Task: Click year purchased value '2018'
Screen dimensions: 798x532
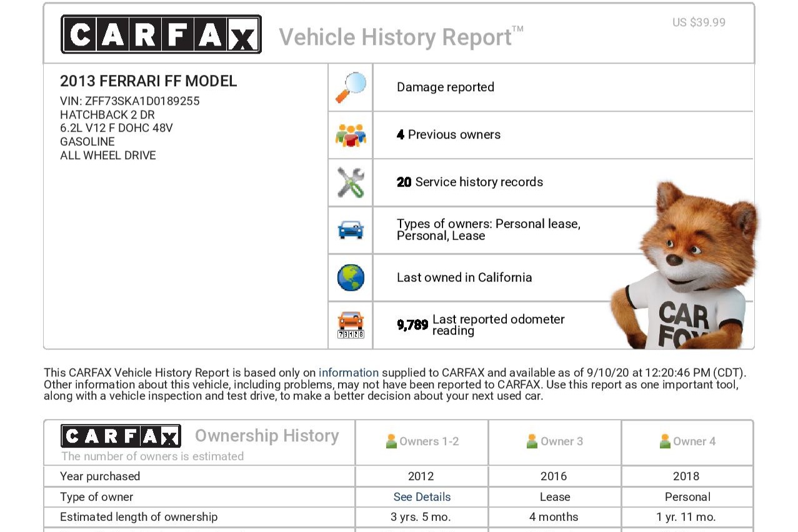Action: coord(686,476)
